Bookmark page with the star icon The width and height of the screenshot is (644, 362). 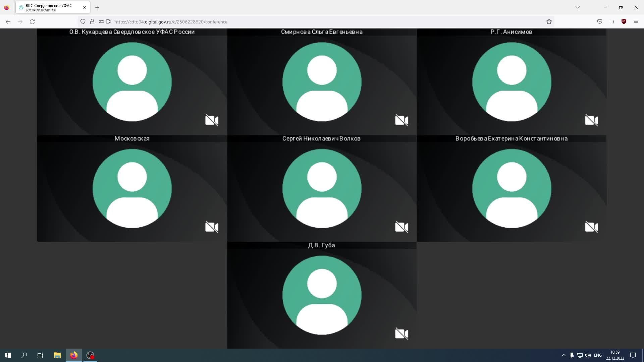click(x=549, y=22)
